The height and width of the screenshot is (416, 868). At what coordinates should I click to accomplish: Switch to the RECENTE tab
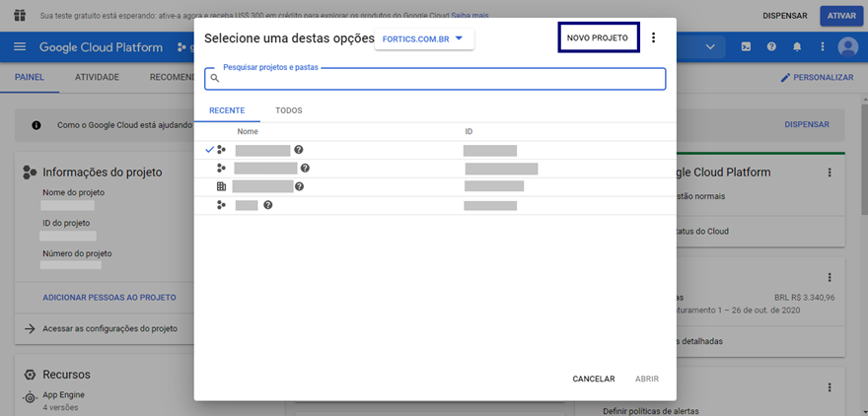227,110
